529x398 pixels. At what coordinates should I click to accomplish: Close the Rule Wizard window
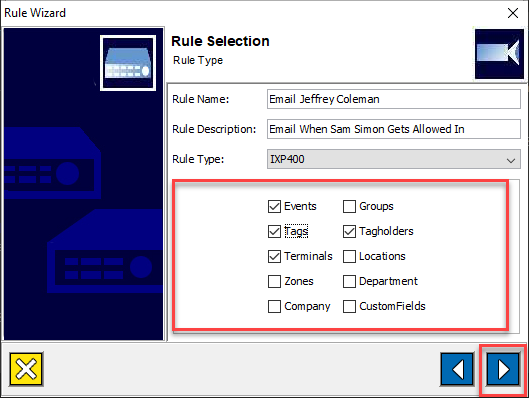(513, 13)
